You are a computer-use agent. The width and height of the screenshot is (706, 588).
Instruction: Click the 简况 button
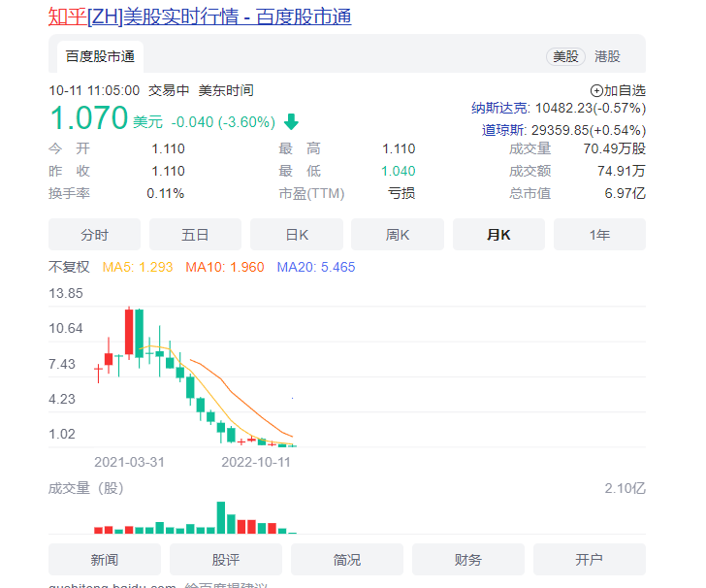click(347, 559)
